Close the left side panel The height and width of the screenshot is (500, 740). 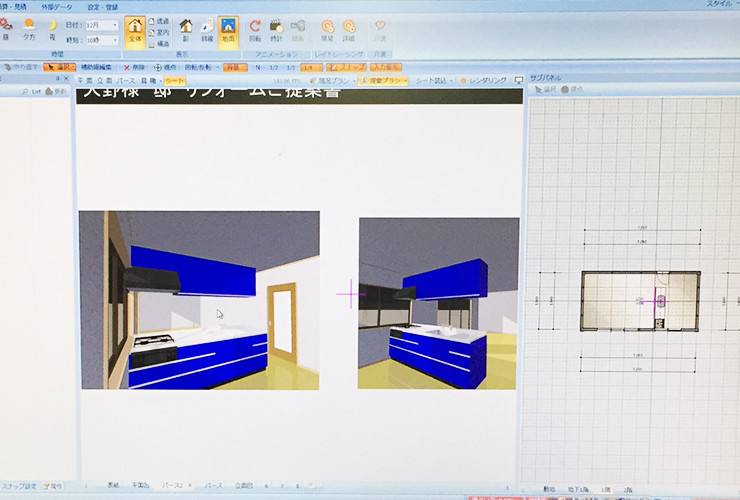point(66,78)
